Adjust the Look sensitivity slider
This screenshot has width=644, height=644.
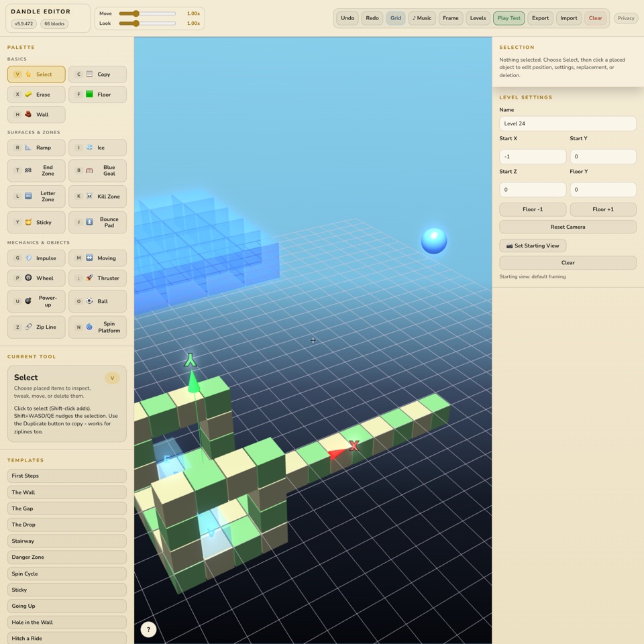[148, 23]
